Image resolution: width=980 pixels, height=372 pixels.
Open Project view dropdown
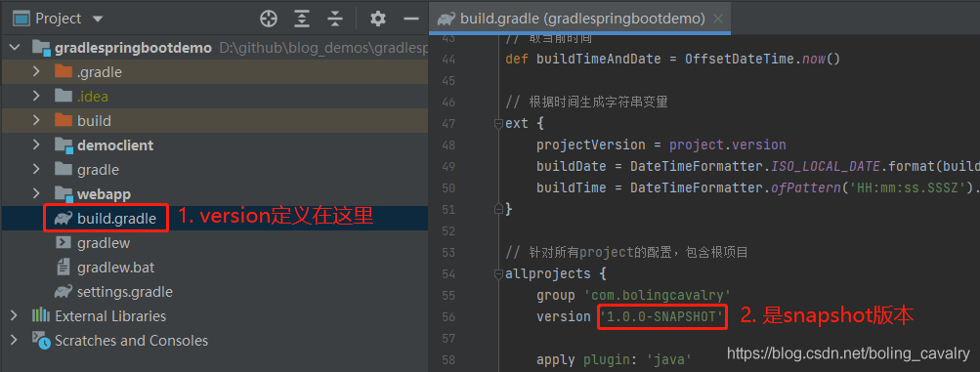[x=98, y=20]
